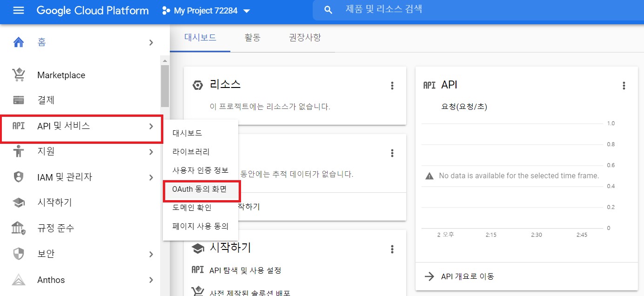Click the Anthos triangle icon

click(x=19, y=280)
